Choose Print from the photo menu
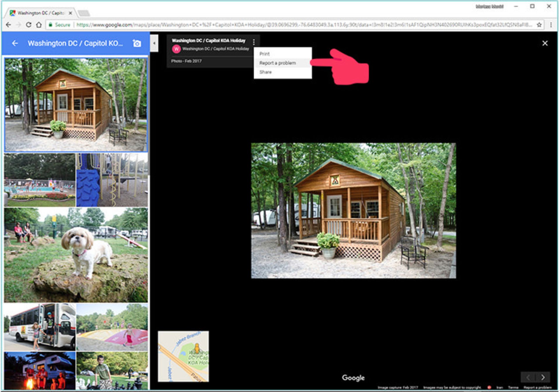560x392 pixels. click(283, 54)
